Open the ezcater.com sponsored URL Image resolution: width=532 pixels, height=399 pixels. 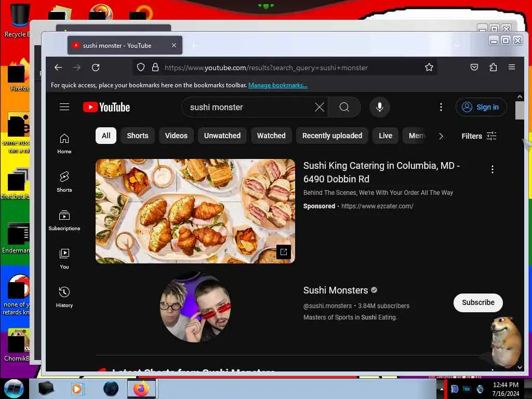(377, 206)
